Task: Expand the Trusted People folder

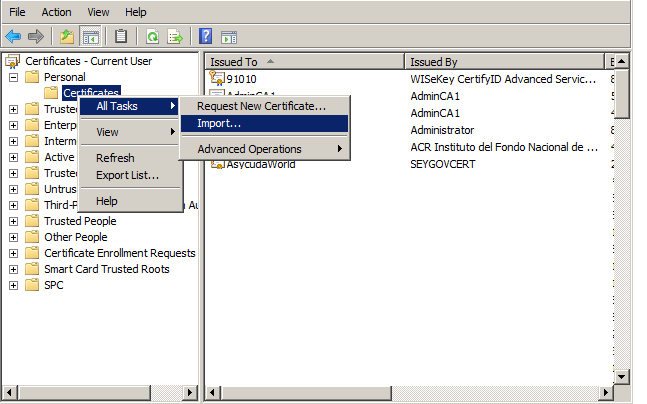Action: 14,221
